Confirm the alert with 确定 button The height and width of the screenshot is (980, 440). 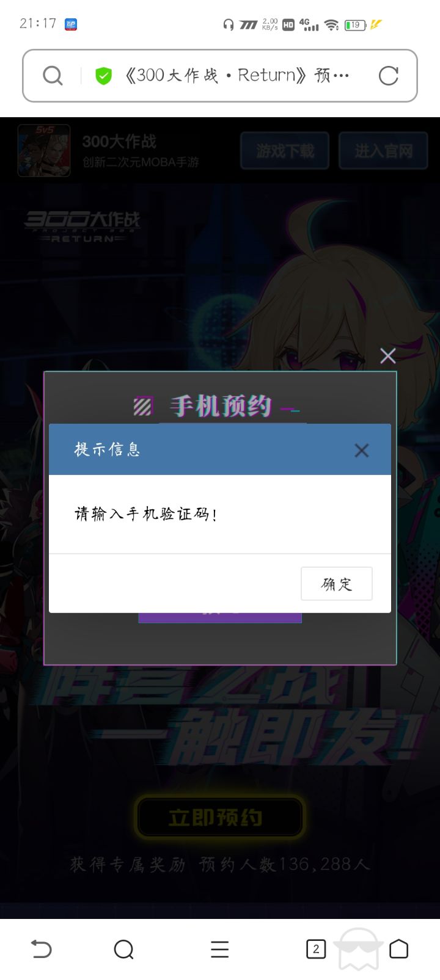pos(337,584)
